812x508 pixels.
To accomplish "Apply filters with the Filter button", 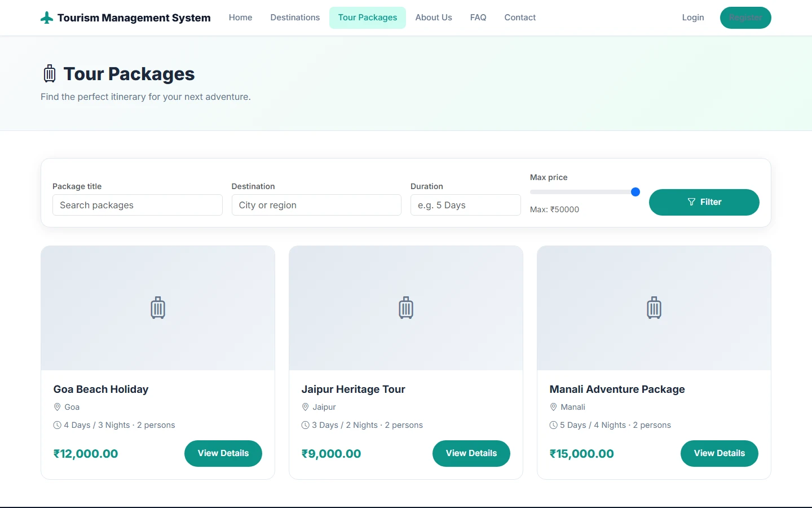I will pyautogui.click(x=704, y=202).
